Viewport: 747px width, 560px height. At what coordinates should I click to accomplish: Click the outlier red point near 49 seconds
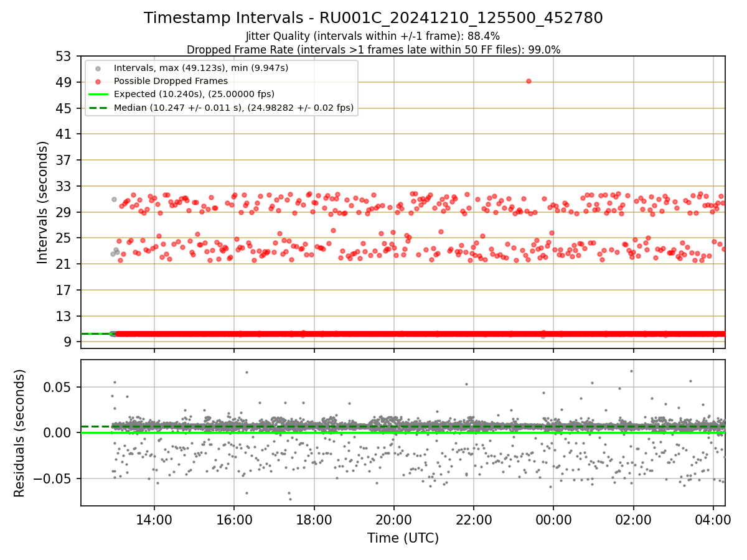529,81
